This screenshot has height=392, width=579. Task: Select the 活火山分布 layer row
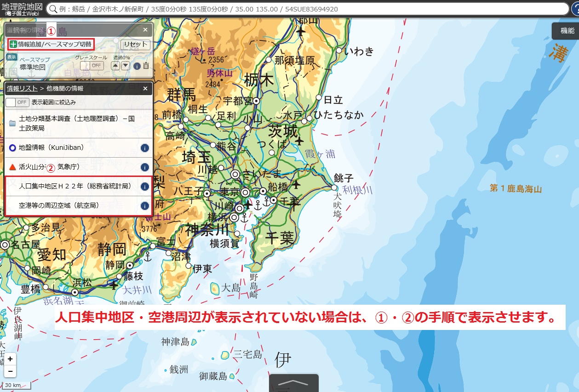tap(79, 167)
